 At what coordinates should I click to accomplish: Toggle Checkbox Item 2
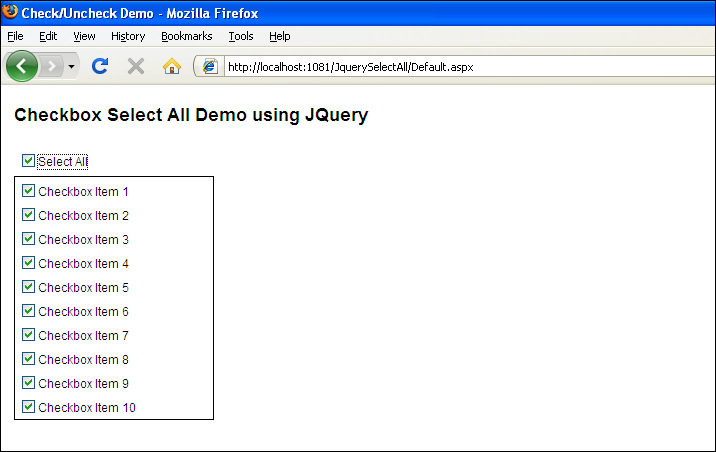[28, 215]
